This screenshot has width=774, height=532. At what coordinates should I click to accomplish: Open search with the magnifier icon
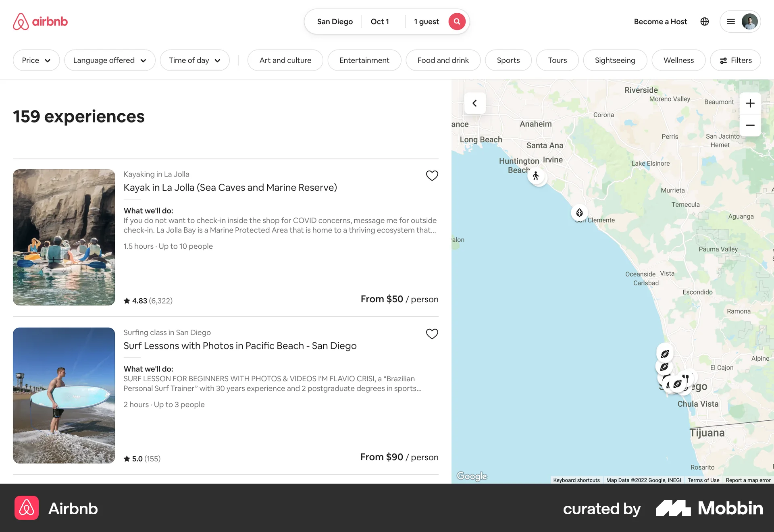tap(457, 21)
